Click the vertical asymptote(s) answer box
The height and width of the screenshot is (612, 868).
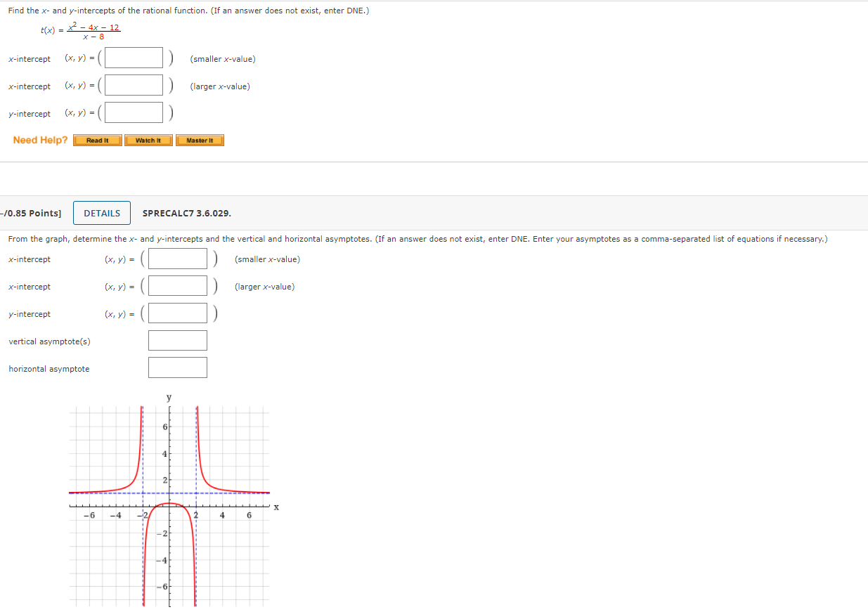[x=177, y=341]
